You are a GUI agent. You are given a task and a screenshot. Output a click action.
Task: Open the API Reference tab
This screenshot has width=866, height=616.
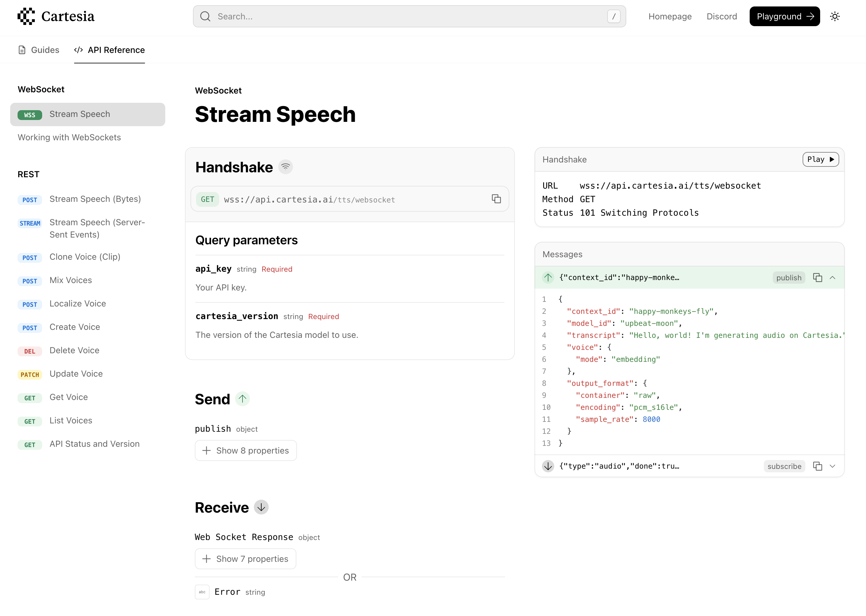[x=109, y=50]
